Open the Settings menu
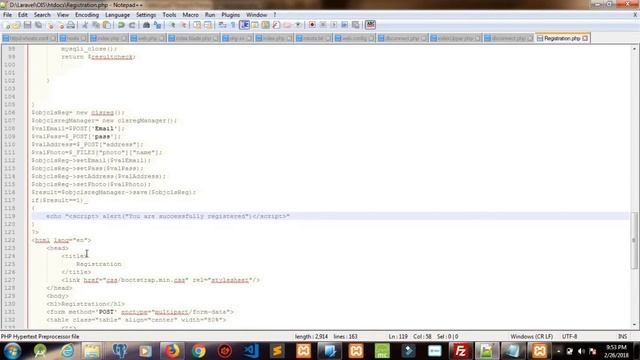The height and width of the screenshot is (360, 640). 146,15
